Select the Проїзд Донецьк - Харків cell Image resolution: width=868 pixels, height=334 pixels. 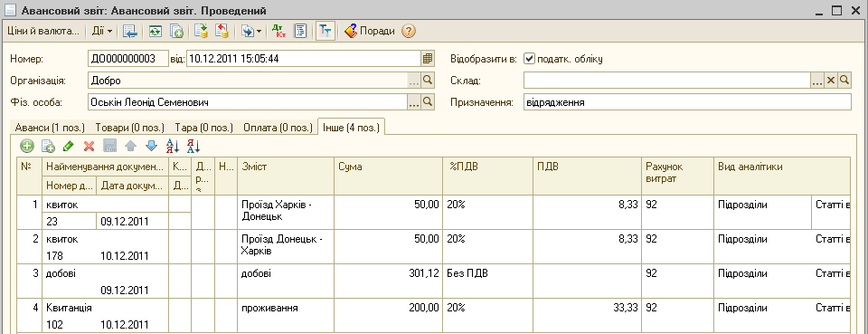(x=286, y=246)
